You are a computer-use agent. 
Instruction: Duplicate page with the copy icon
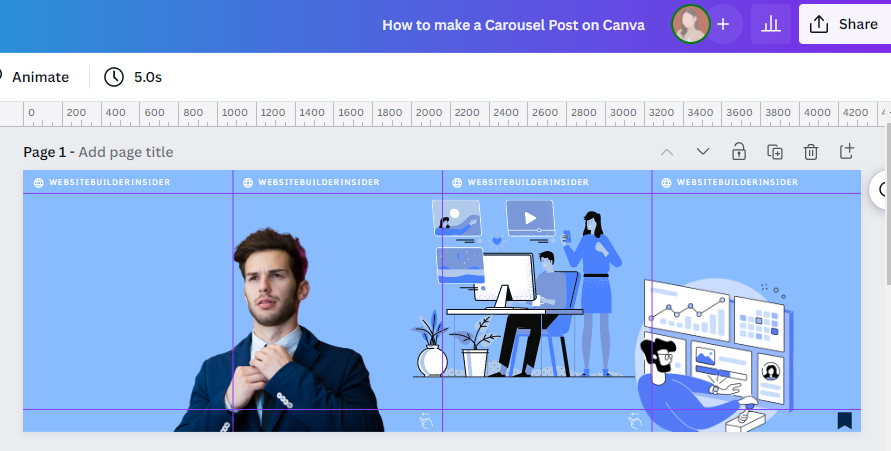tap(775, 152)
